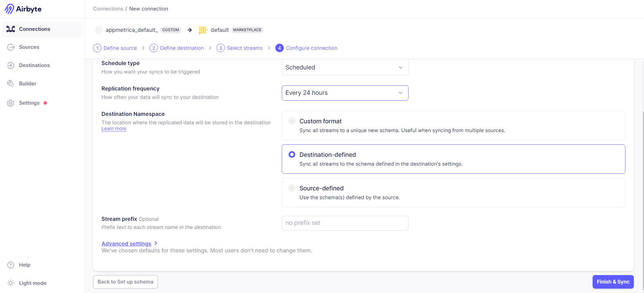This screenshot has height=293, width=644.
Task: Open the Learn more link
Action: (114, 129)
